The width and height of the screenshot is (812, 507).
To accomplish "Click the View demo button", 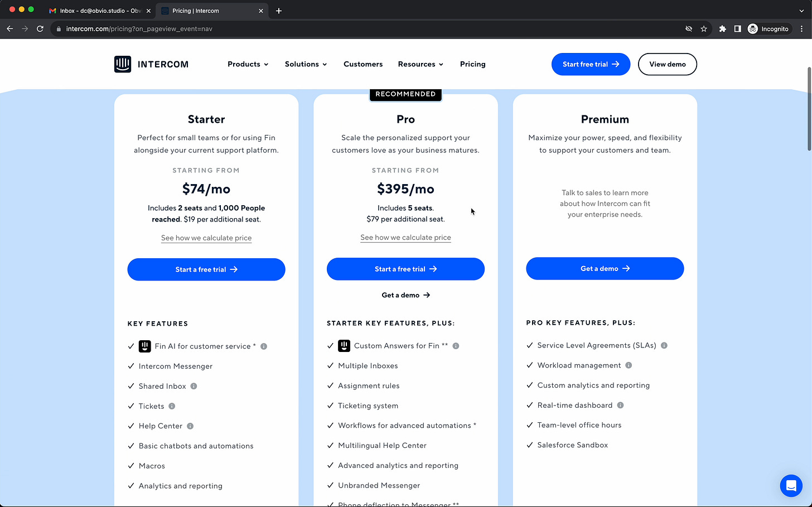I will pyautogui.click(x=668, y=64).
